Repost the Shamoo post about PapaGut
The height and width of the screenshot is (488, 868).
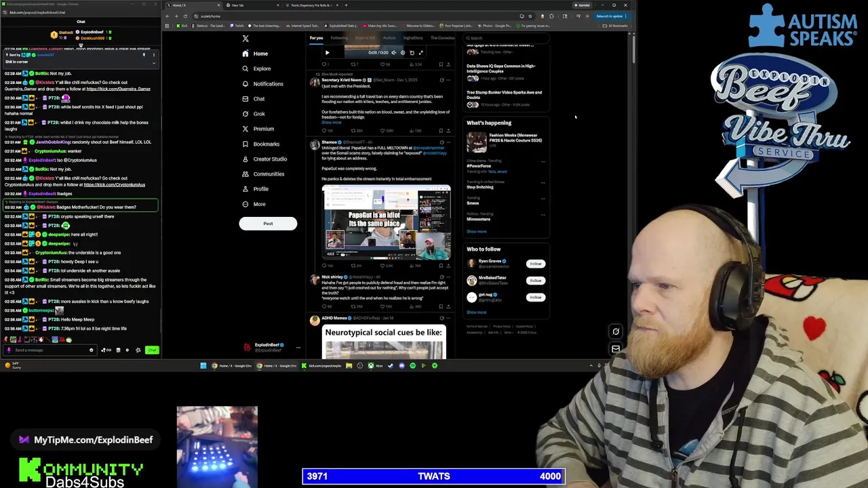[x=354, y=265]
